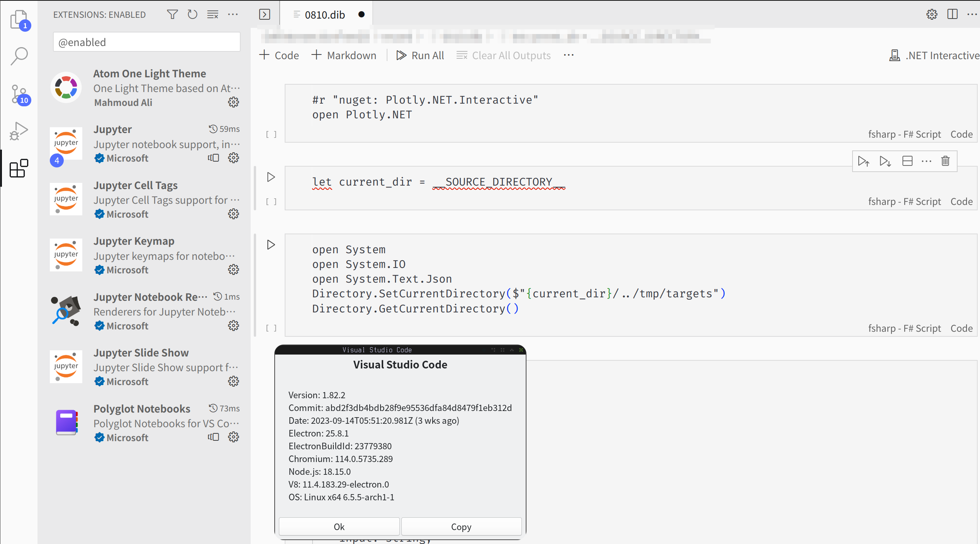Click the @enabled extensions search field
980x544 pixels.
[146, 42]
